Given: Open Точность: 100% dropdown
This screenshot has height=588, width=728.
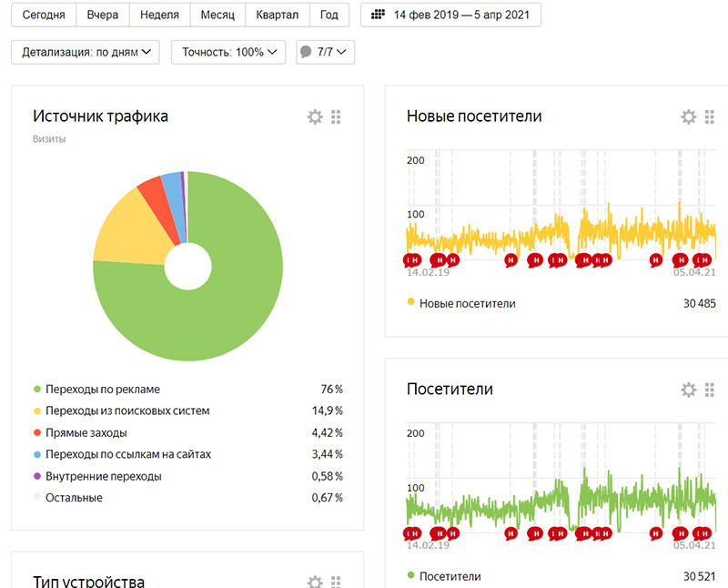Looking at the screenshot, I should [x=228, y=52].
